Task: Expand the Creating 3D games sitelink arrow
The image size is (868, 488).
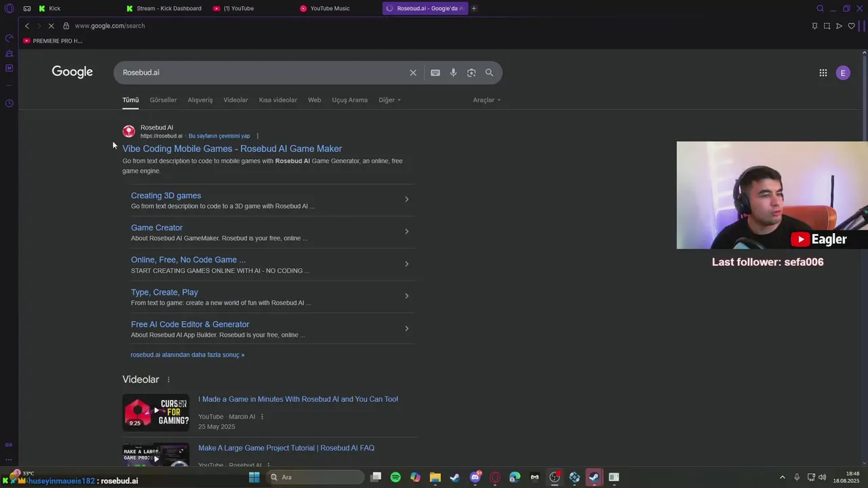Action: pyautogui.click(x=406, y=199)
